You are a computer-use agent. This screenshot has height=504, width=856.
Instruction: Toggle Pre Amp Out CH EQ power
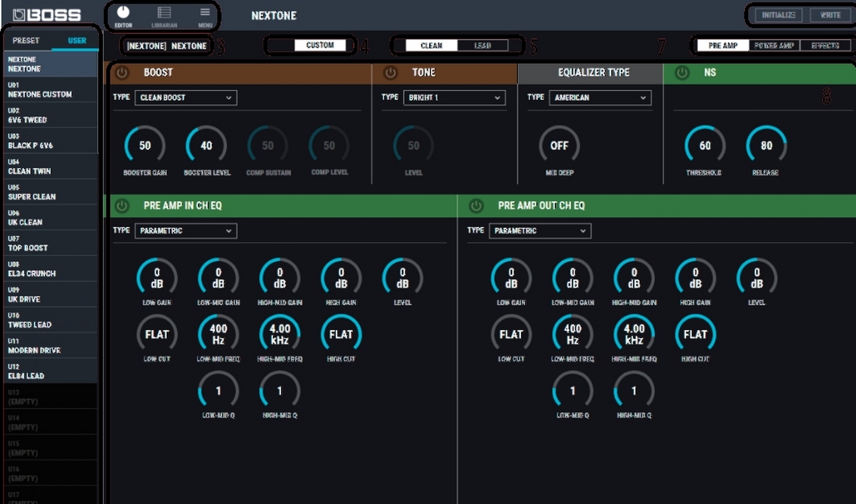476,206
